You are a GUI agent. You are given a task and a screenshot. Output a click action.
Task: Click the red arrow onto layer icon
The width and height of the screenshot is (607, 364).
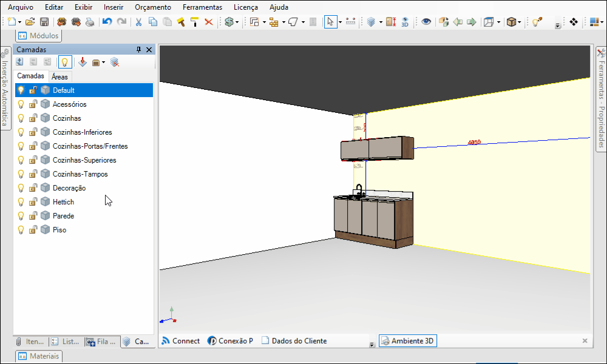pos(83,62)
